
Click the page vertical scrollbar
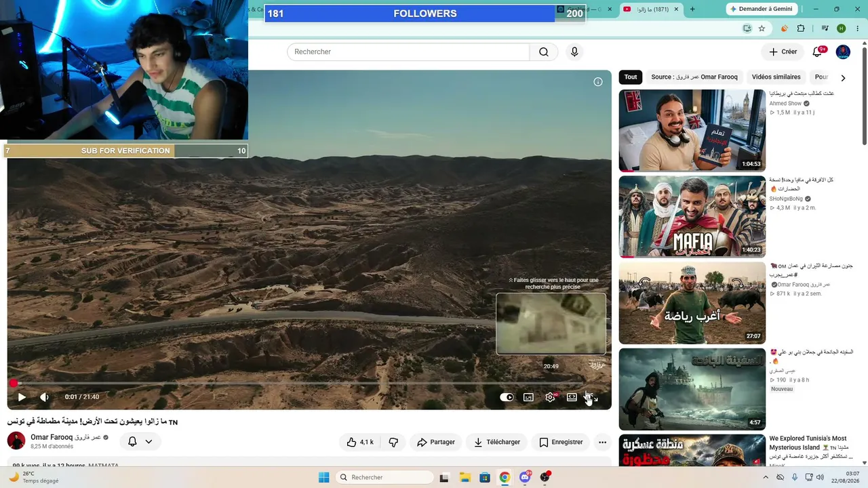pos(865,95)
